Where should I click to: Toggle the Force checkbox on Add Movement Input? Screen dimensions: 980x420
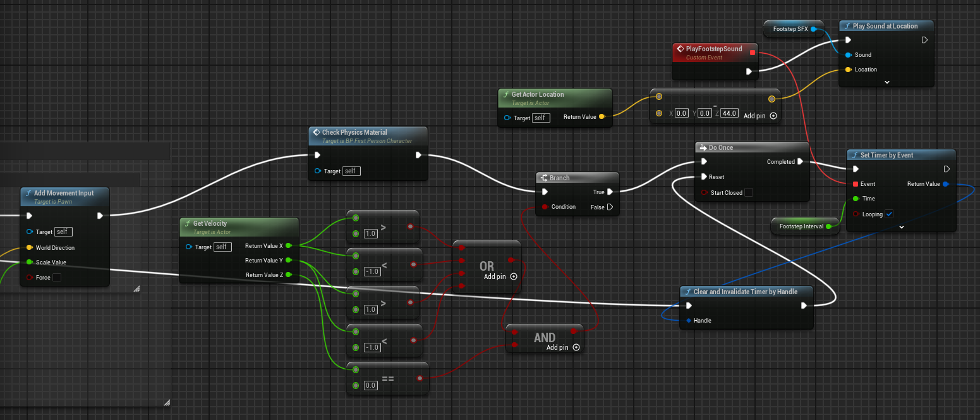pos(57,278)
